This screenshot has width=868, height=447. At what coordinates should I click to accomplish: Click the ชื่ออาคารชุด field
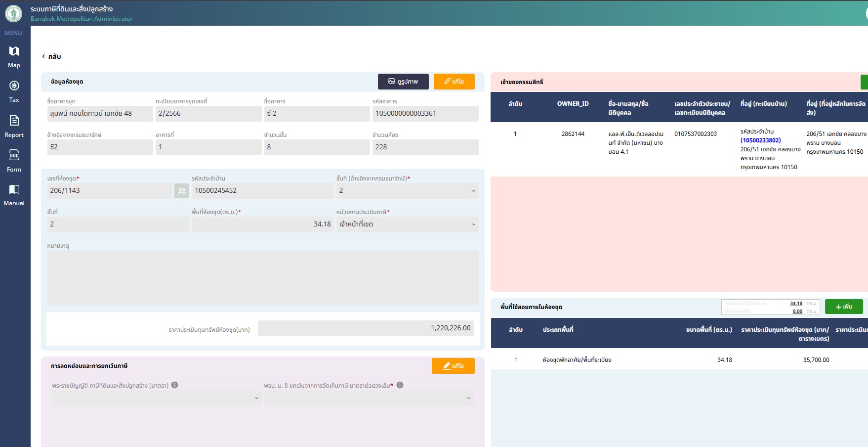(x=100, y=114)
